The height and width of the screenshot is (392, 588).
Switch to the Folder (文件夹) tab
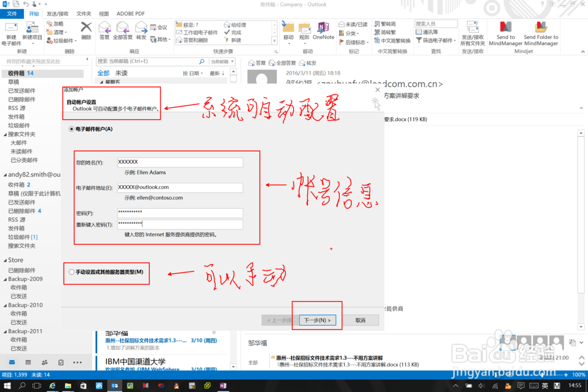coord(83,14)
